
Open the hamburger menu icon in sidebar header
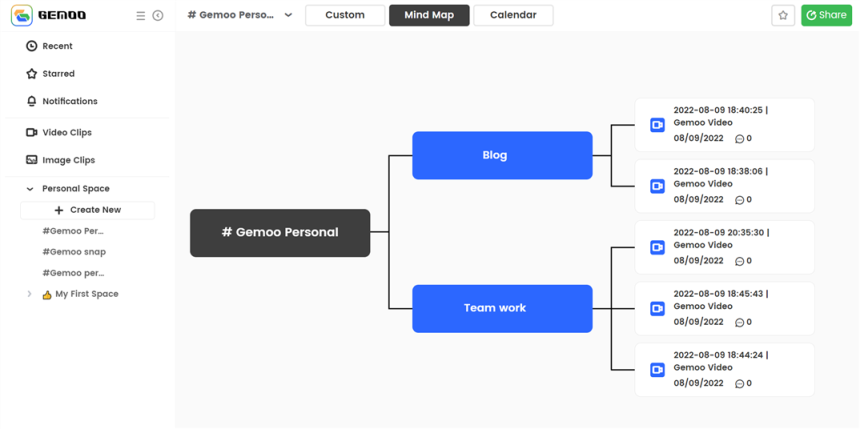tap(140, 16)
